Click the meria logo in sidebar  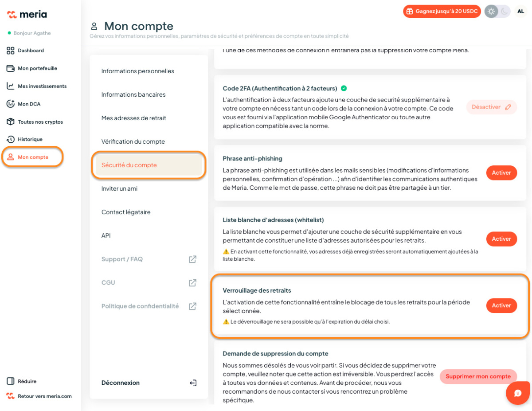click(27, 14)
